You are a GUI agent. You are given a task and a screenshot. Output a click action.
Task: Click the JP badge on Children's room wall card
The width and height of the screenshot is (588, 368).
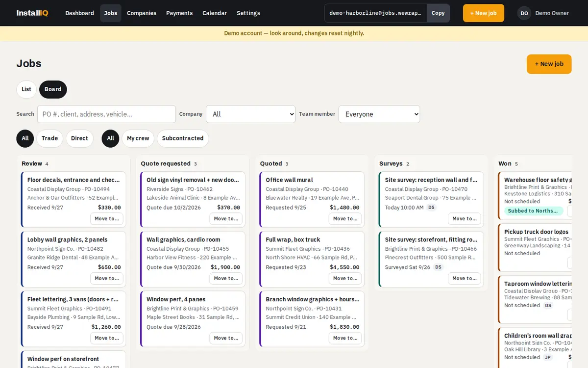tap(548, 357)
